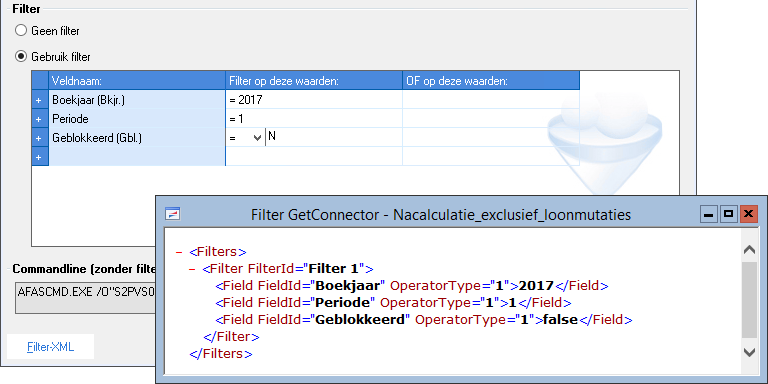
Task: Maximize the Filter GetConnector window
Action: click(x=729, y=214)
